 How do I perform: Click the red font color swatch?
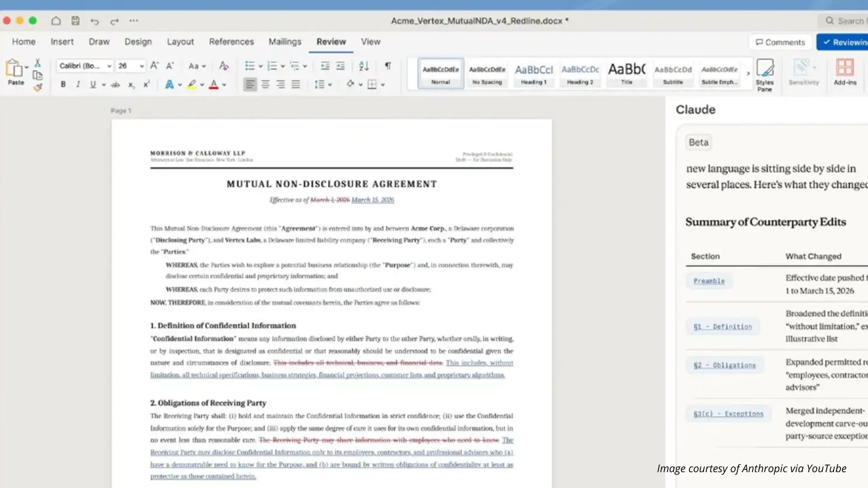(x=213, y=84)
